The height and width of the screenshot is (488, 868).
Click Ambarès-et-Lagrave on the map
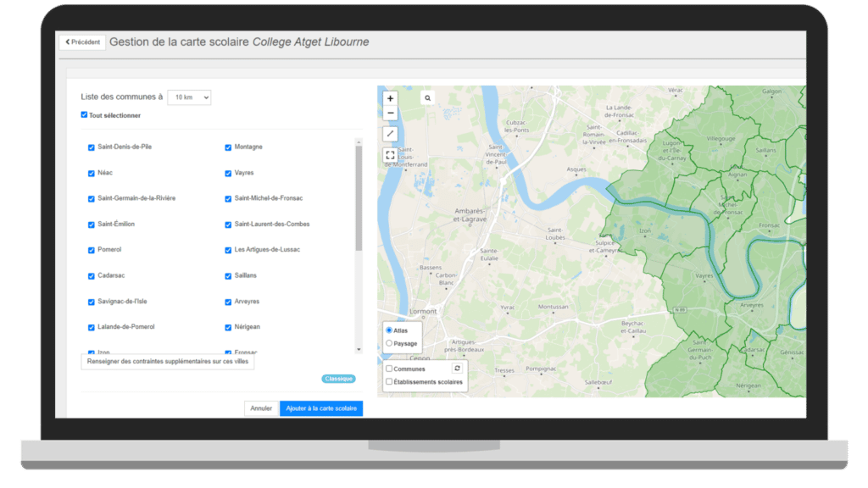(x=470, y=214)
